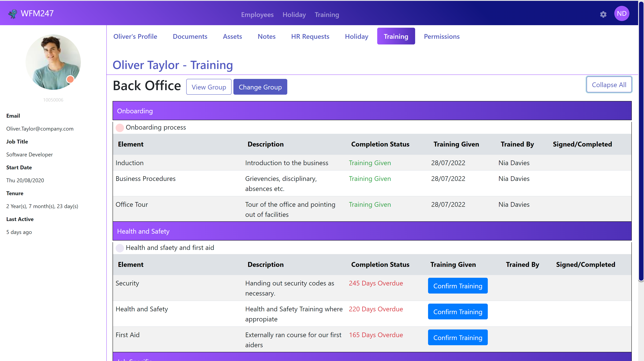Click the 245 Days Overdue status
The width and height of the screenshot is (644, 361).
coord(376,283)
